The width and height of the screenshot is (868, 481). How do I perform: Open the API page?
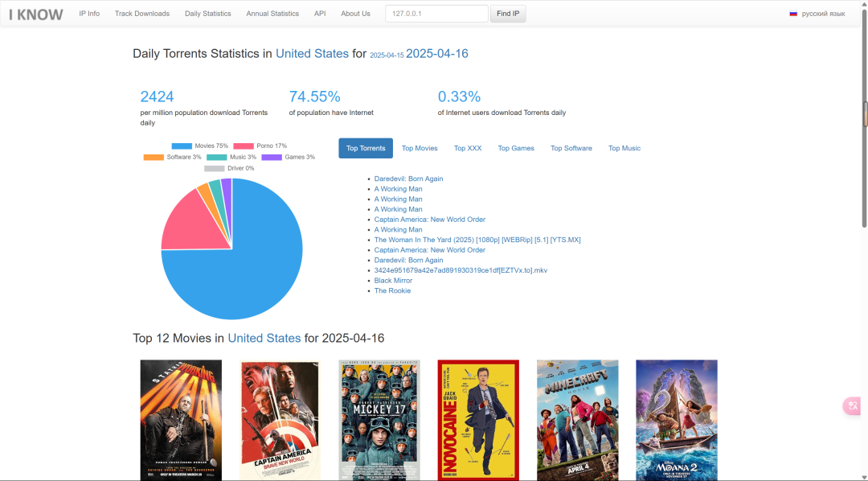tap(320, 14)
